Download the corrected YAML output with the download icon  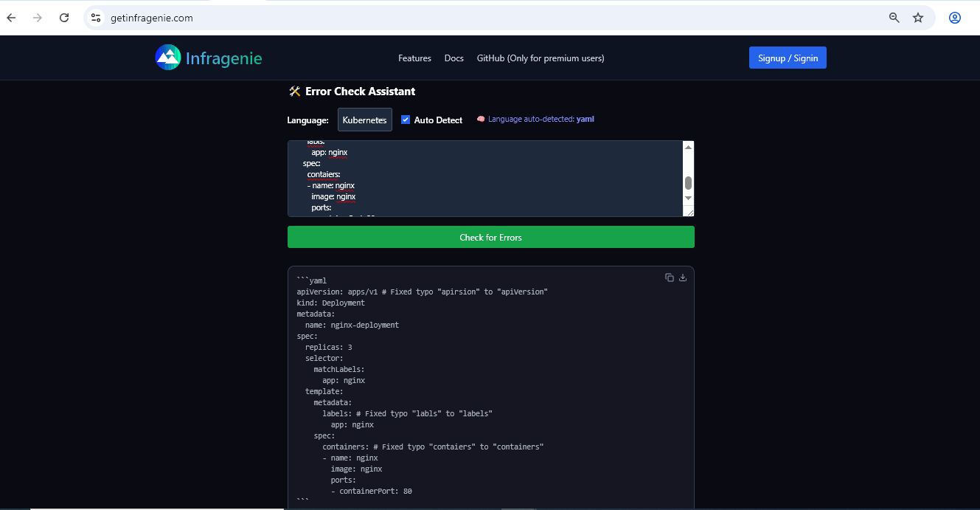click(x=683, y=278)
